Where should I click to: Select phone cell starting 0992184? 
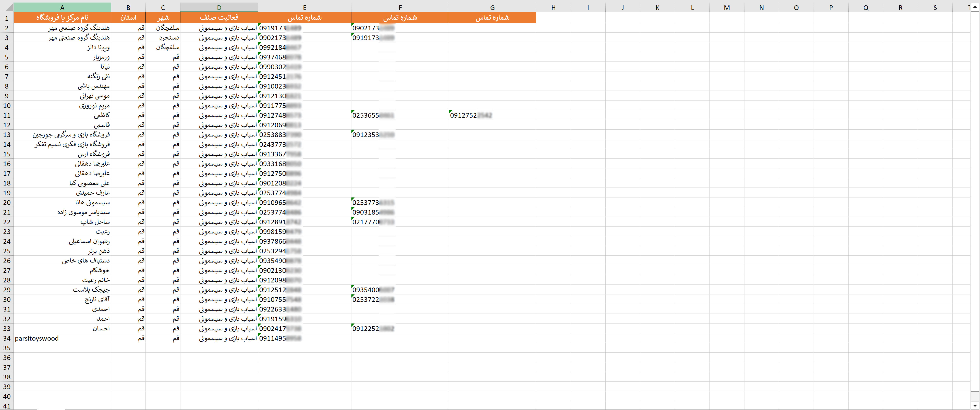tap(304, 47)
